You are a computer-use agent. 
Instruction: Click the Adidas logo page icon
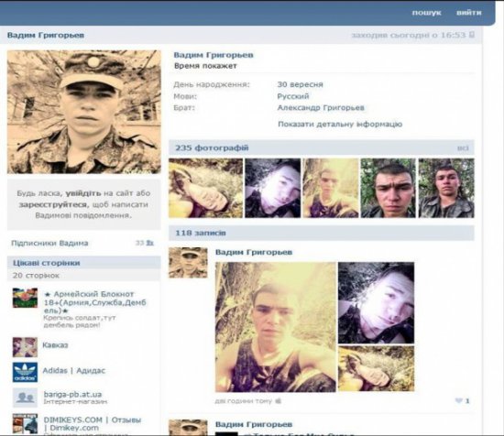[x=25, y=373]
